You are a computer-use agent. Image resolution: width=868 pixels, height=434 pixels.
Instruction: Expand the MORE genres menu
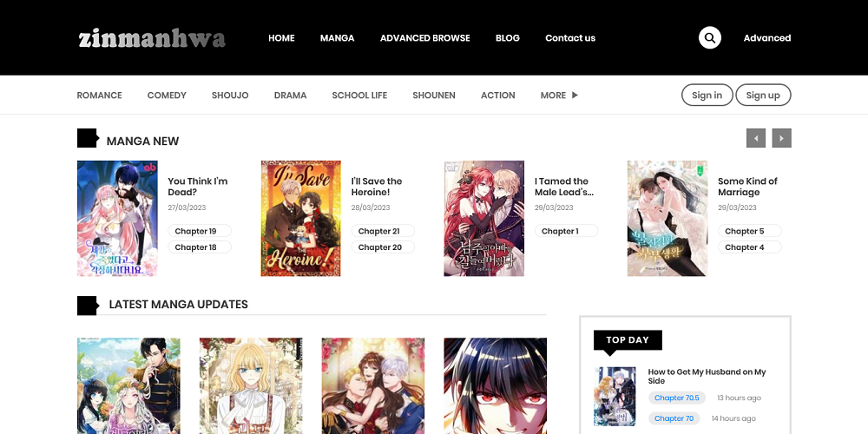559,95
